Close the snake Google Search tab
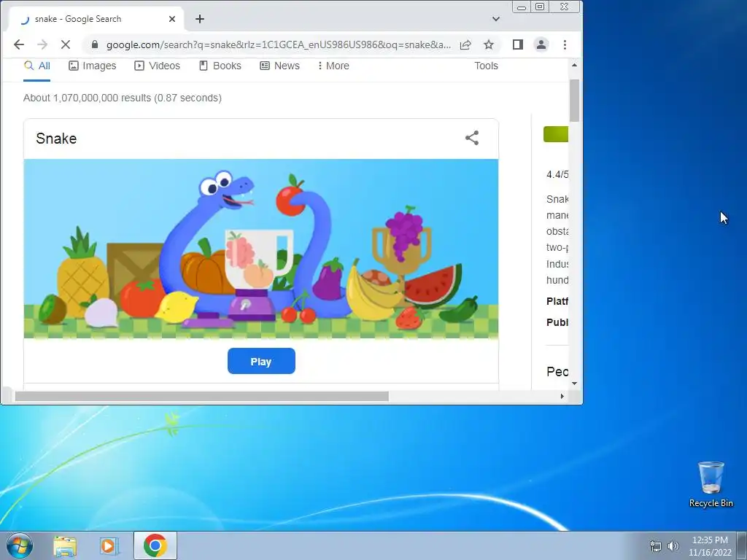The width and height of the screenshot is (747, 560). click(x=172, y=19)
